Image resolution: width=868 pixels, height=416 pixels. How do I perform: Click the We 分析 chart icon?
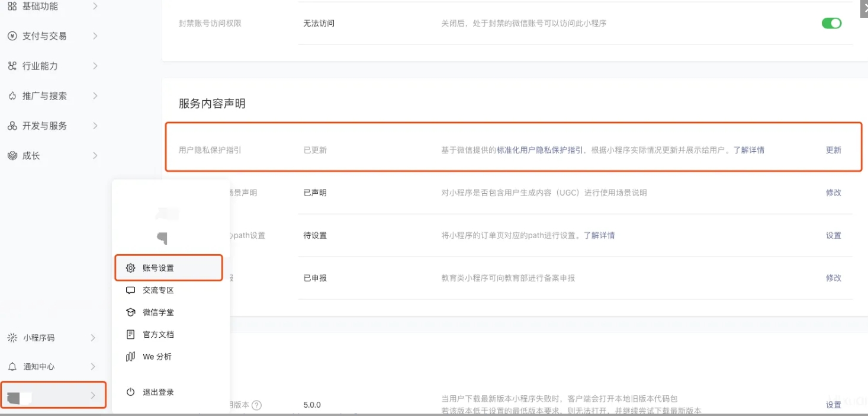click(x=130, y=356)
